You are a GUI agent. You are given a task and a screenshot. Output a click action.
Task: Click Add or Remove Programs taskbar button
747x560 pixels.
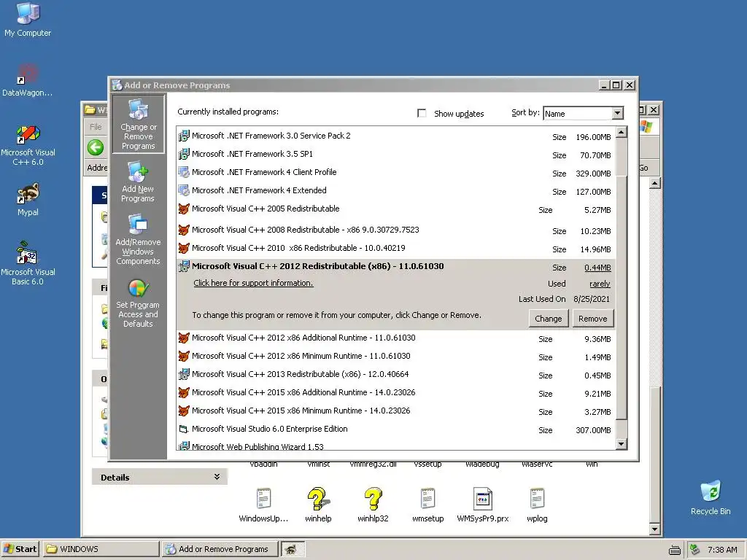click(219, 549)
